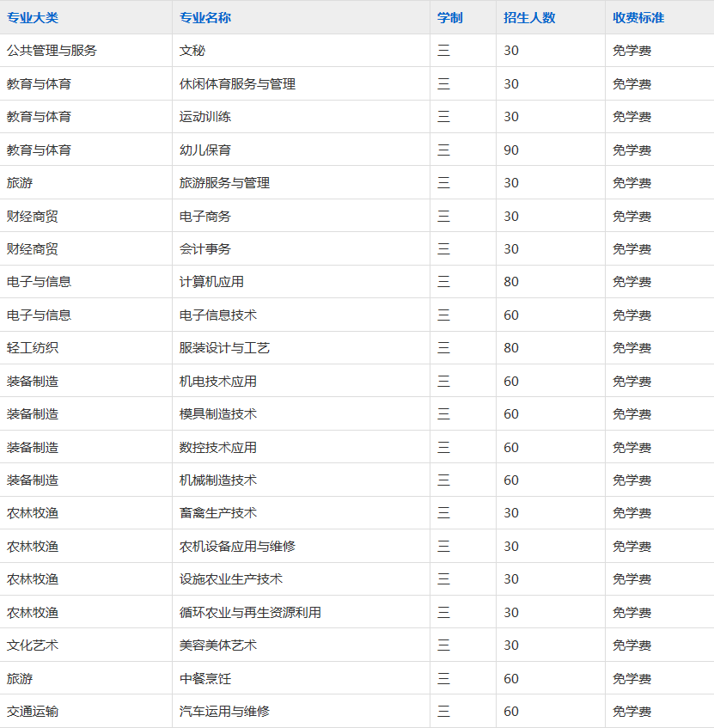Viewport: 714px width, 728px height.
Task: Select the 数控技术应用 major name
Action: (218, 448)
